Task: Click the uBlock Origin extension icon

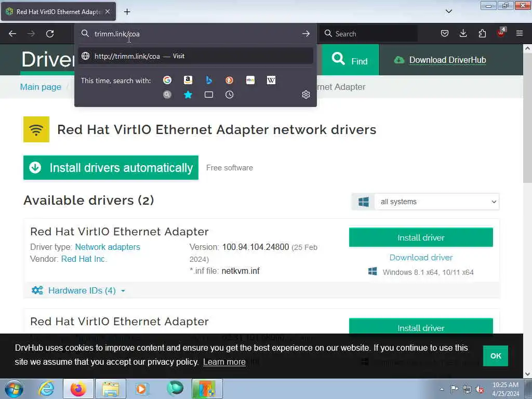Action: [501, 33]
